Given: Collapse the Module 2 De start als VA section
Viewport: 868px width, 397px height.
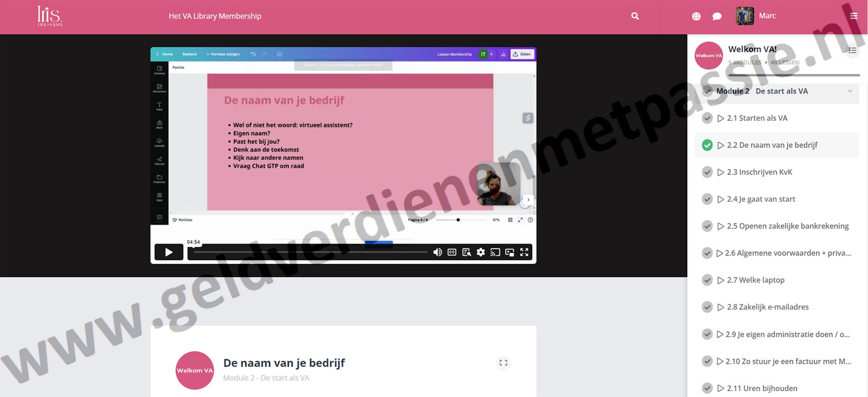Looking at the screenshot, I should (850, 91).
